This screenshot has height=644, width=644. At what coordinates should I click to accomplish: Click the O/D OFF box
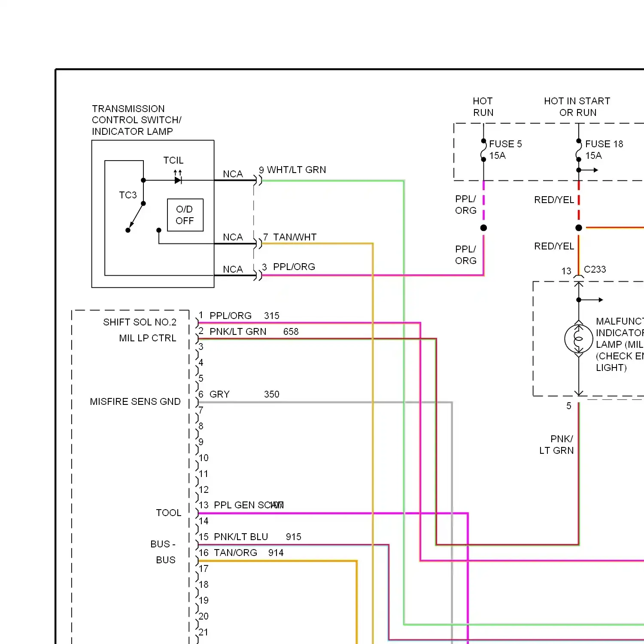pos(185,215)
